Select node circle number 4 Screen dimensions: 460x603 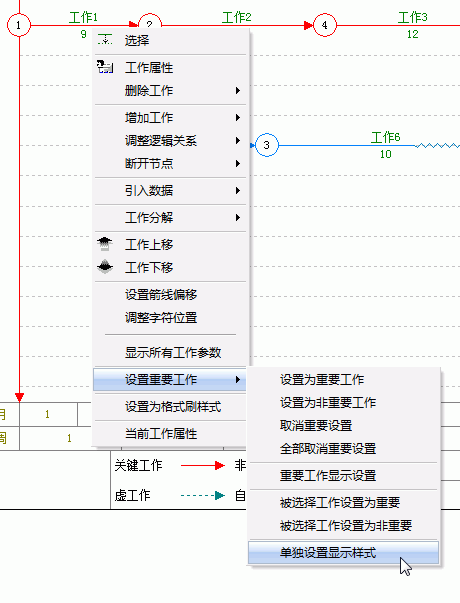325,25
